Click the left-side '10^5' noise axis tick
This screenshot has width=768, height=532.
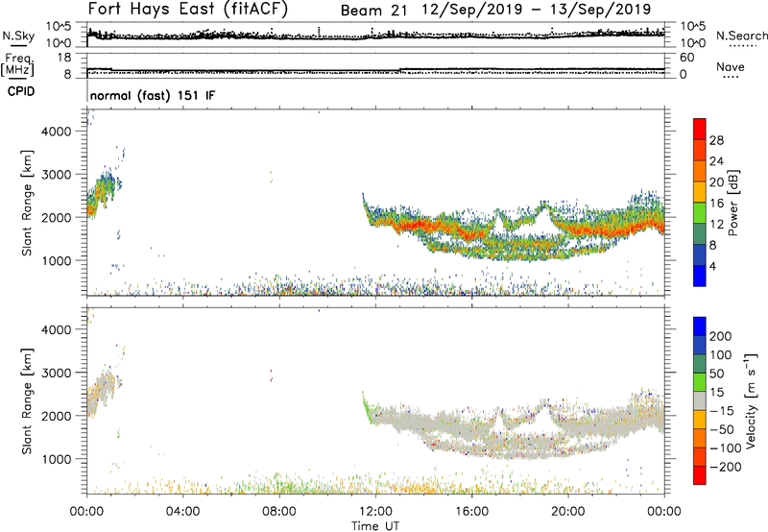tap(59, 26)
